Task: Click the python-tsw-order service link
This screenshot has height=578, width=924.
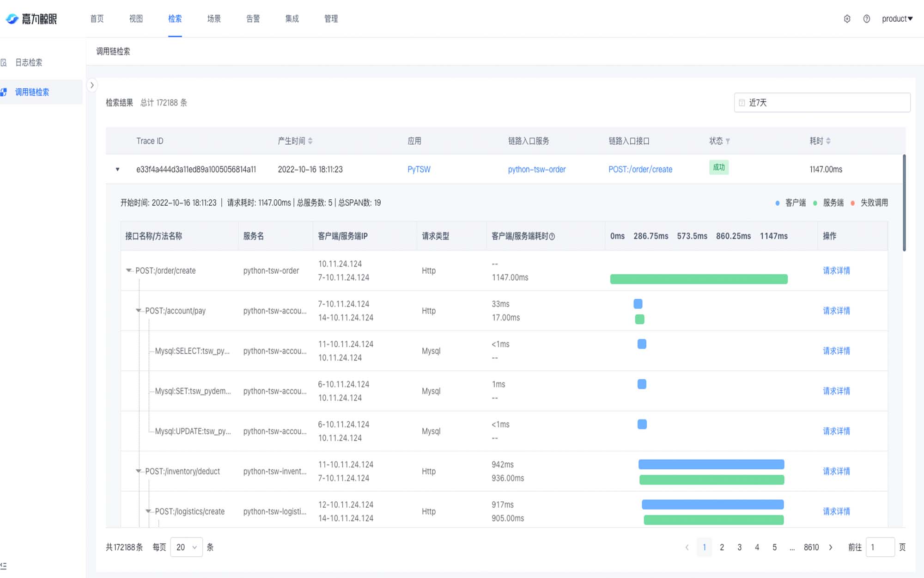Action: coord(536,169)
